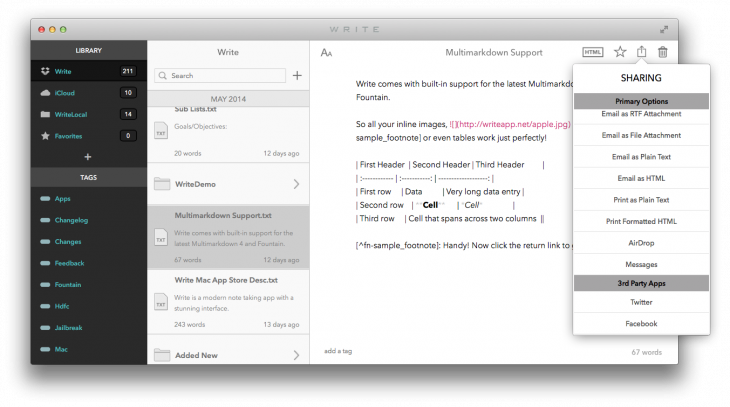Click the WriteDemo folder icon
The width and height of the screenshot is (730, 407).
[162, 184]
